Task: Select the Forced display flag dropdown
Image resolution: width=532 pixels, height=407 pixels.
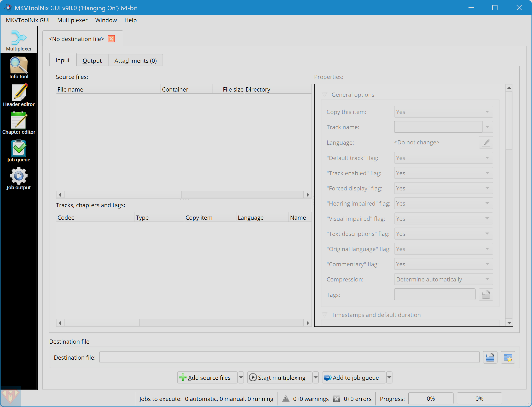Action: pos(442,188)
